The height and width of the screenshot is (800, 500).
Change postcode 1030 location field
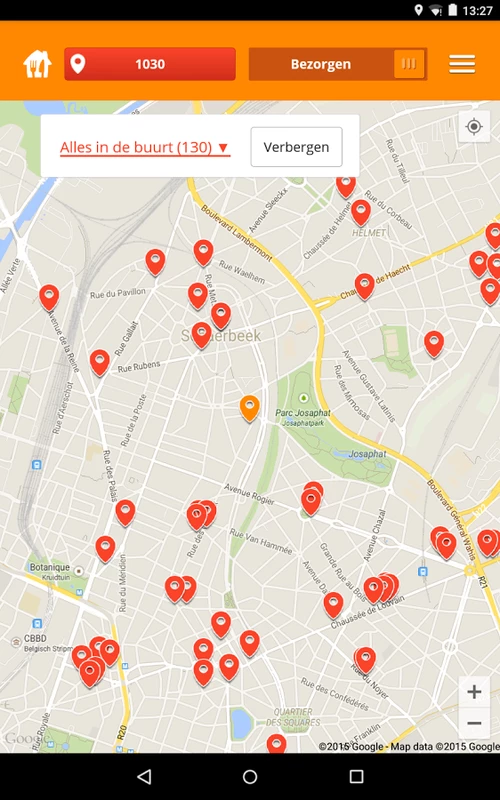tap(150, 64)
